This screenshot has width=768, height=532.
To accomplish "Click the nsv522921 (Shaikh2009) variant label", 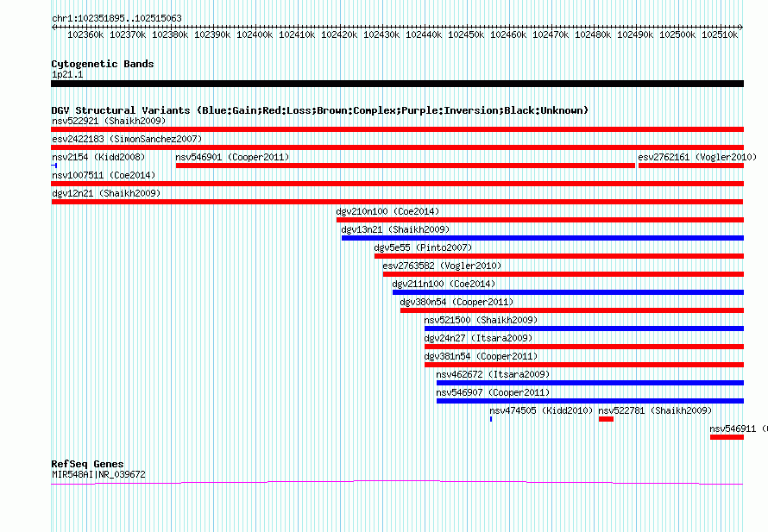I will tap(109, 121).
